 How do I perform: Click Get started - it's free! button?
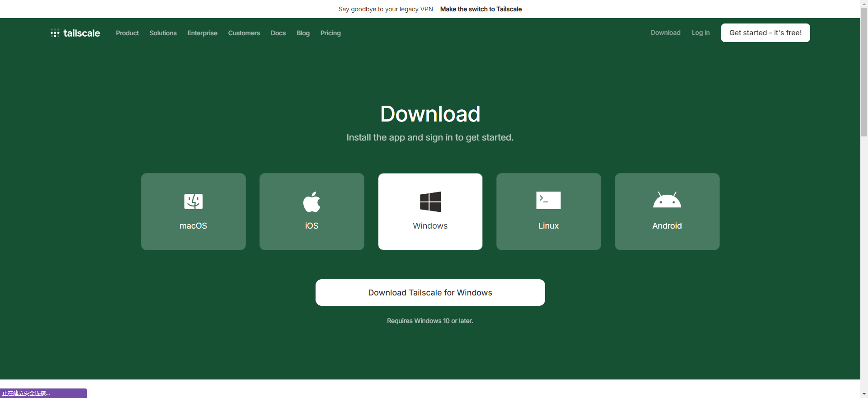pos(765,33)
